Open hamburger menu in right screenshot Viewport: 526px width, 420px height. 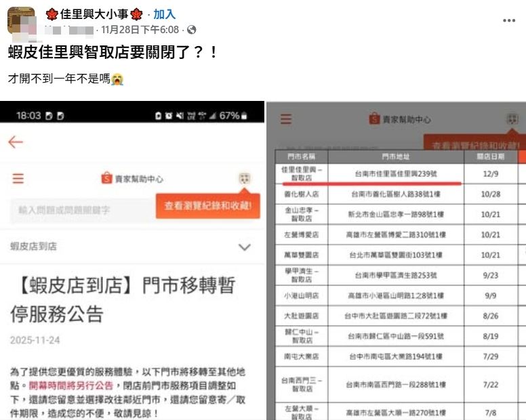point(286,119)
